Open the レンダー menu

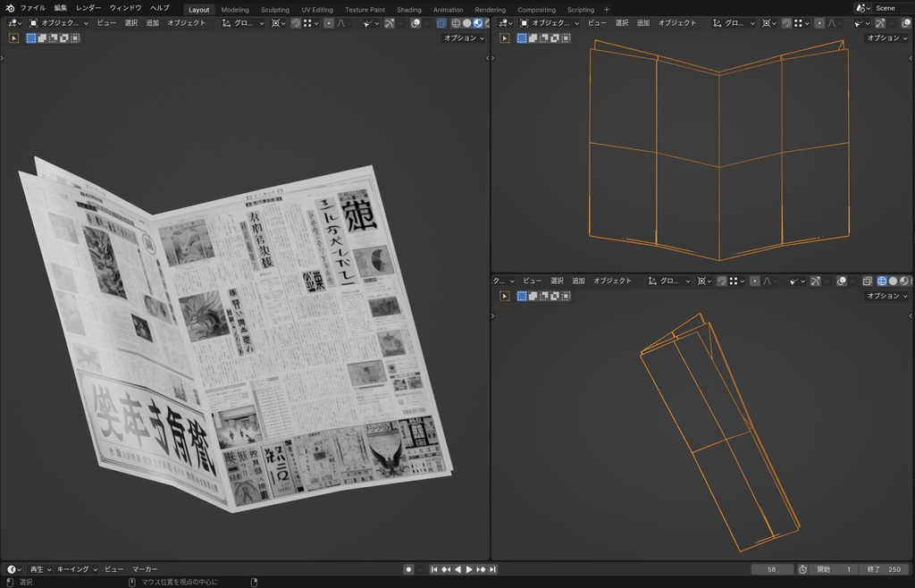tap(88, 8)
